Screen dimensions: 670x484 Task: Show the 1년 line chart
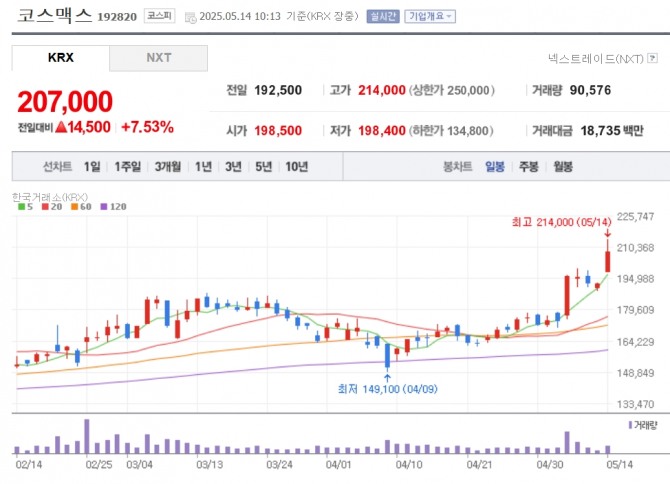pyautogui.click(x=204, y=166)
